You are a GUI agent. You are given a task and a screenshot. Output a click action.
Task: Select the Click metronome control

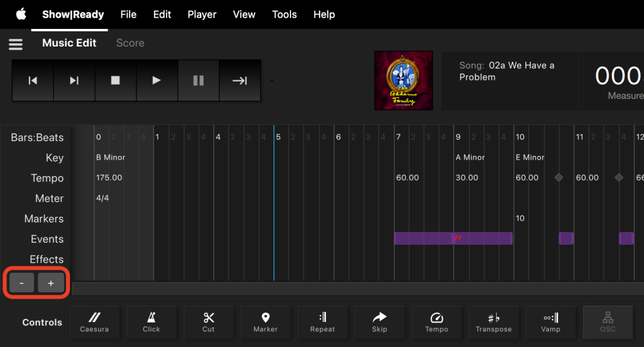click(x=151, y=322)
